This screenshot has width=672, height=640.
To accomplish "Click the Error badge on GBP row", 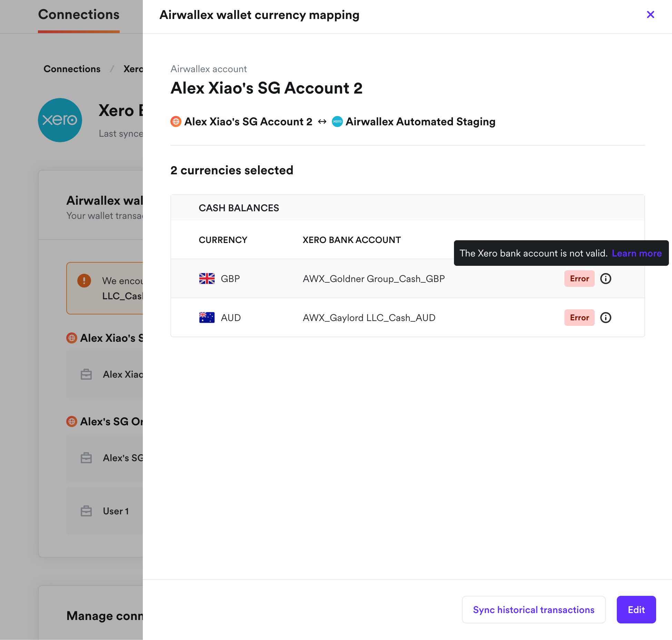I will [579, 279].
